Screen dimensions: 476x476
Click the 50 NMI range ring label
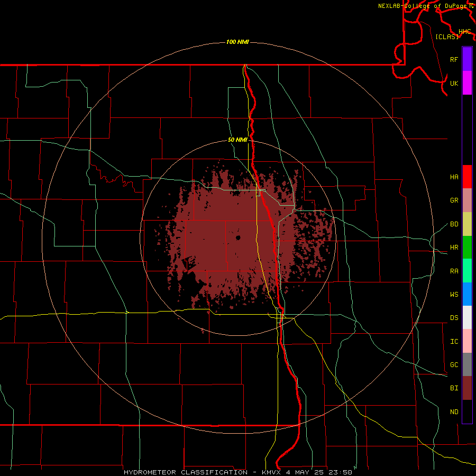[237, 140]
